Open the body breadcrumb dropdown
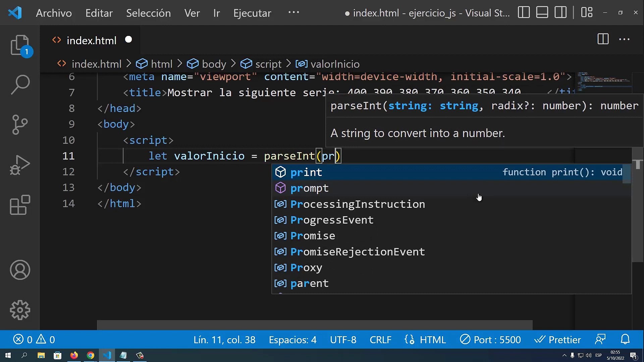 [x=215, y=64]
